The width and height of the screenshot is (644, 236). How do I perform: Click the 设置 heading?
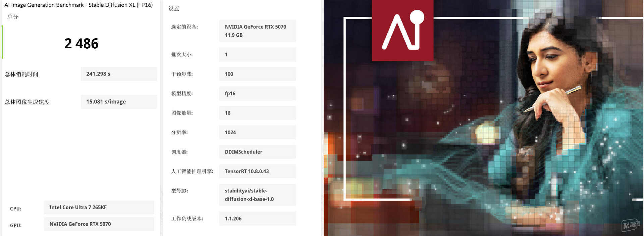click(x=174, y=8)
